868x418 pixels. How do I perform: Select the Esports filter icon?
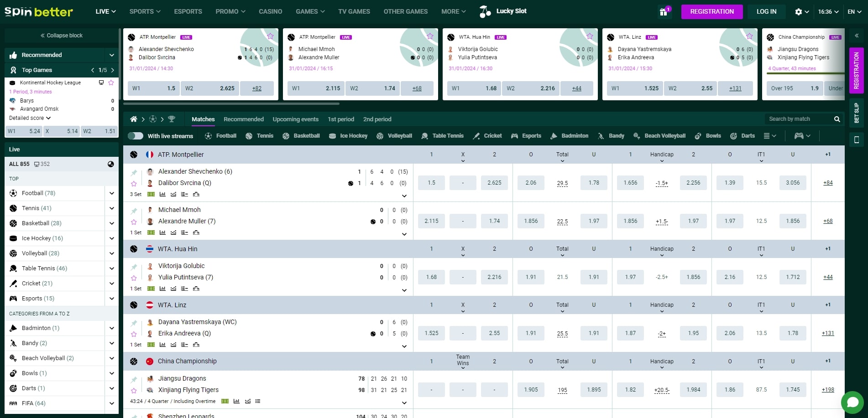coord(515,135)
